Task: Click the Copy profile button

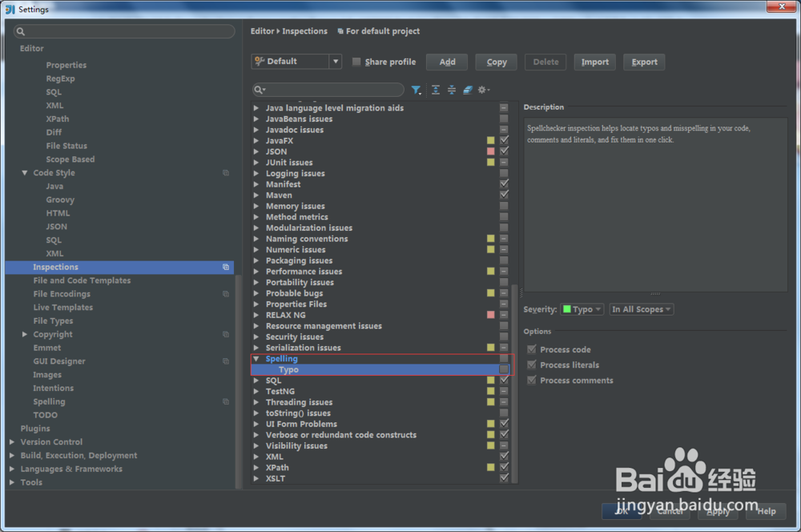Action: pyautogui.click(x=497, y=62)
